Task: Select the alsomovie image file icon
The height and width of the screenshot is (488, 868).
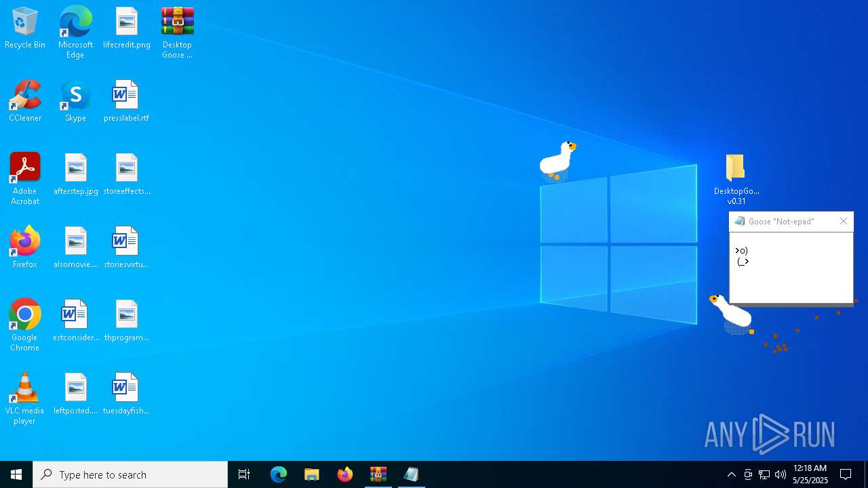Action: 75,248
